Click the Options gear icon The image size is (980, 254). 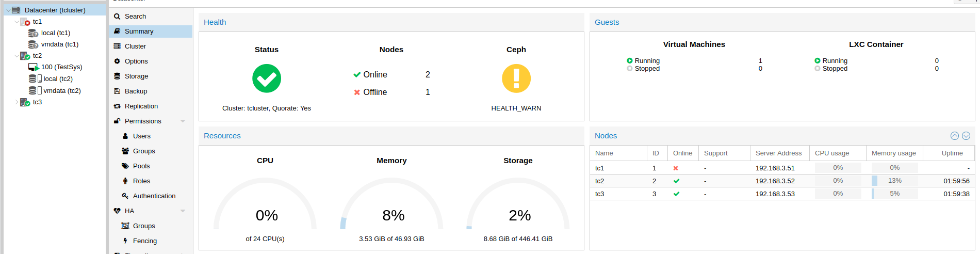tap(117, 61)
